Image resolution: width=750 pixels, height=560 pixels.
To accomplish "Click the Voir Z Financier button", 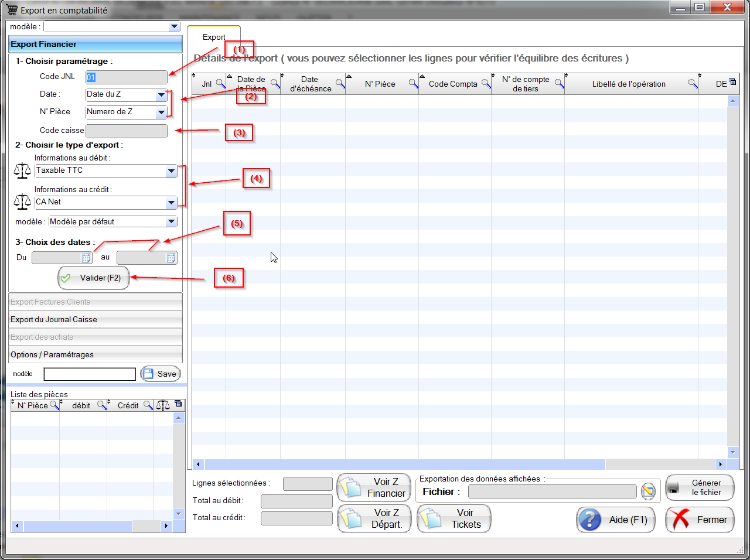I will tap(374, 487).
